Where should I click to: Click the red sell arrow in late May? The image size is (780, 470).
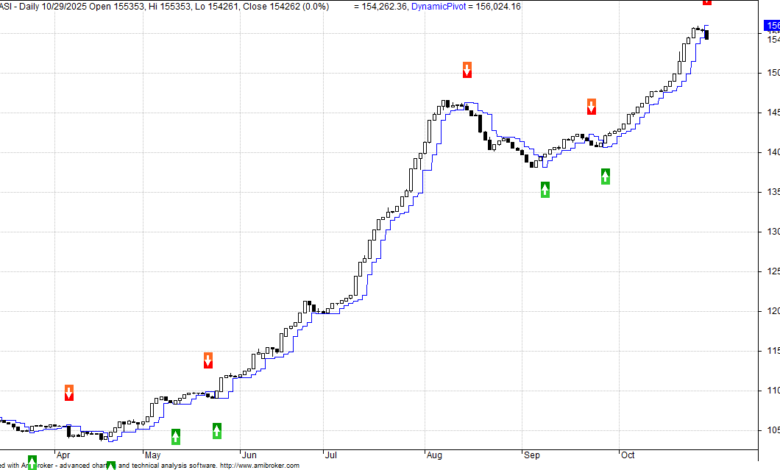[208, 360]
